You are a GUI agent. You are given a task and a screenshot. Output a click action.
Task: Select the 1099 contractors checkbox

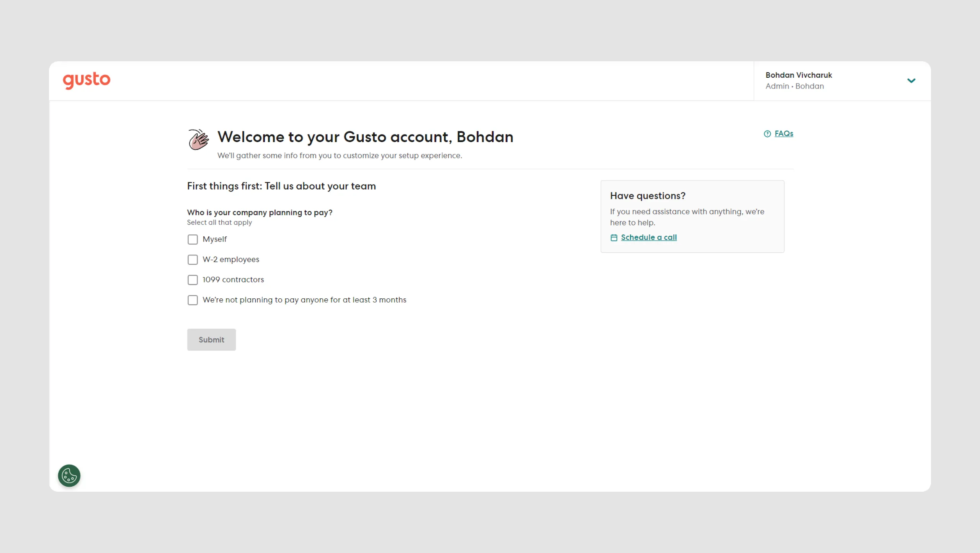pos(193,280)
